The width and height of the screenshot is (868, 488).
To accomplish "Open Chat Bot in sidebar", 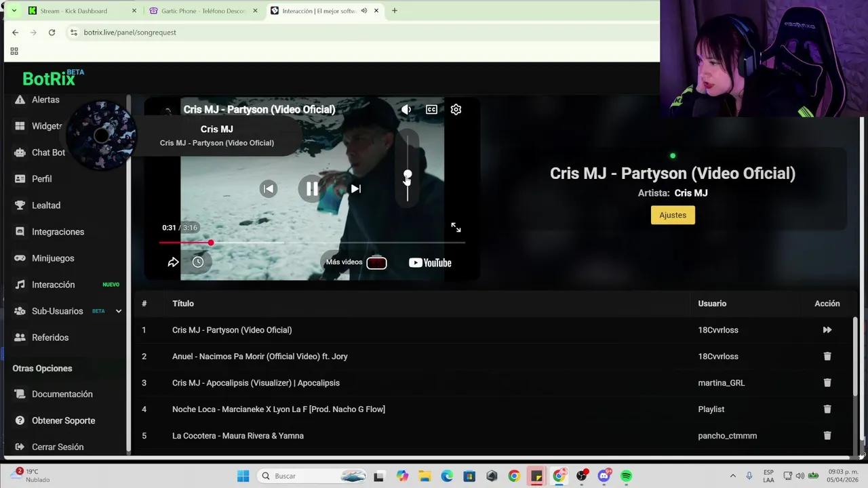I will click(48, 152).
